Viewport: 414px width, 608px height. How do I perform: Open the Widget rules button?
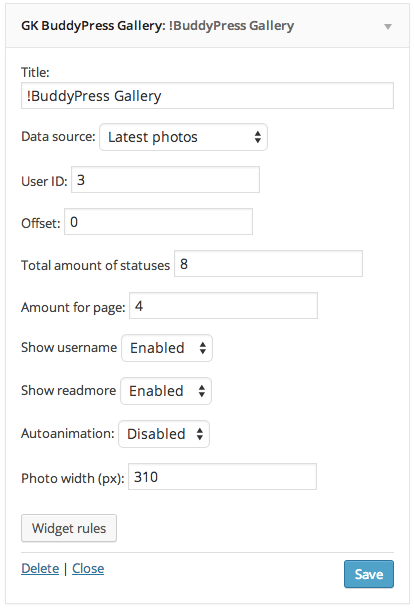69,528
